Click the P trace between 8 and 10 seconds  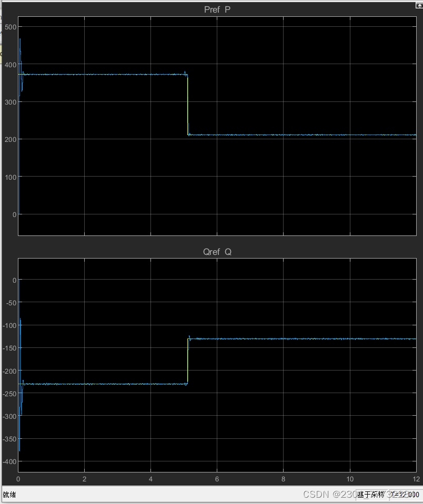[317, 135]
